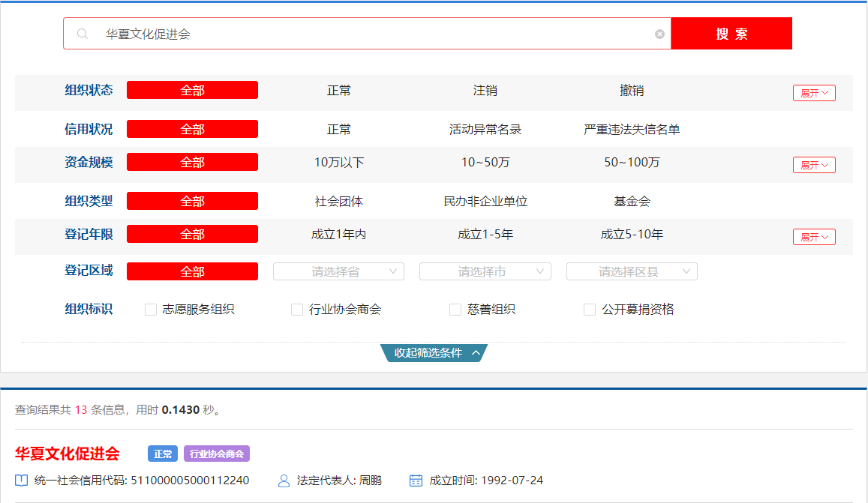Click the magnifier icon in search box

(83, 34)
